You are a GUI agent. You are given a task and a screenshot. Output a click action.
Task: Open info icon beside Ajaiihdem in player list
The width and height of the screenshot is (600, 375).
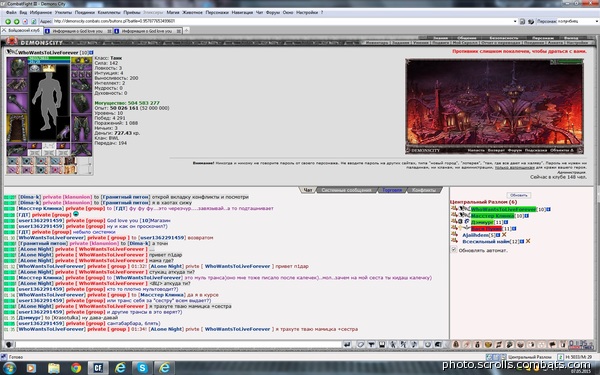[x=498, y=235]
